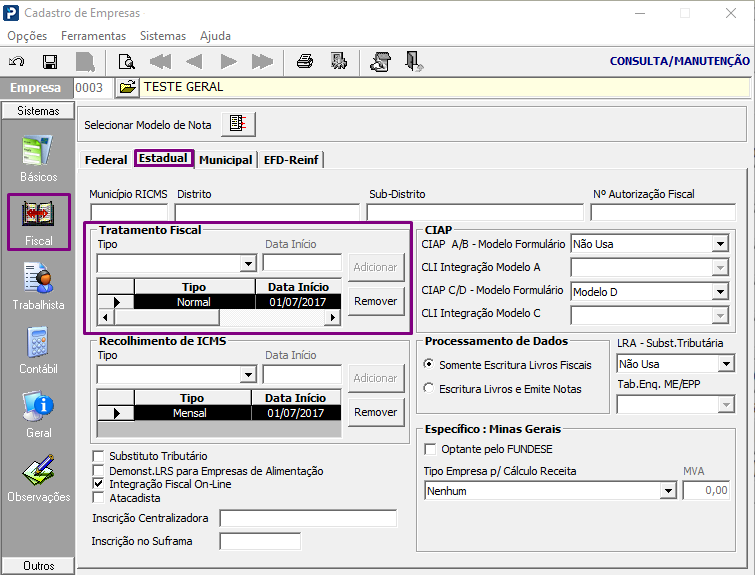This screenshot has height=575, width=755.
Task: Click the Sistemas sidebar header button
Action: pyautogui.click(x=39, y=111)
